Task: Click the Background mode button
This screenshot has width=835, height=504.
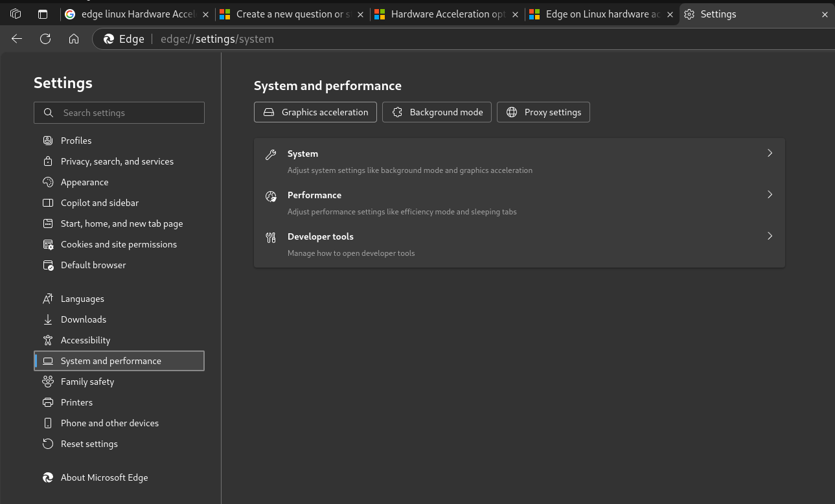Action: tap(437, 112)
